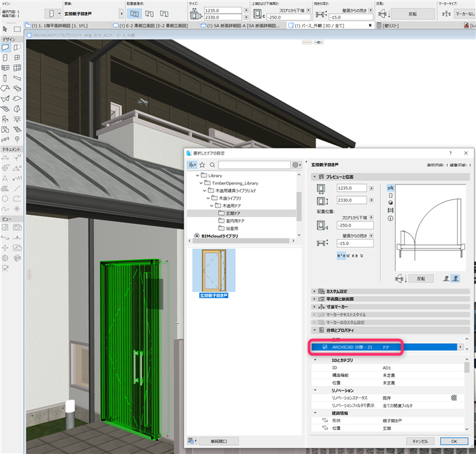Show 3D preview icon beside door preview
This screenshot has width=476, height=454.
(390, 203)
